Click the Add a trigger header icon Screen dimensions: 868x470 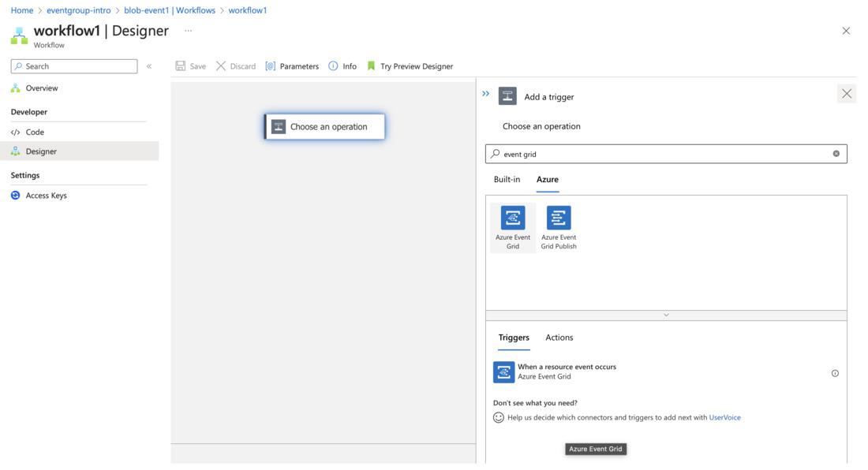pyautogui.click(x=507, y=95)
